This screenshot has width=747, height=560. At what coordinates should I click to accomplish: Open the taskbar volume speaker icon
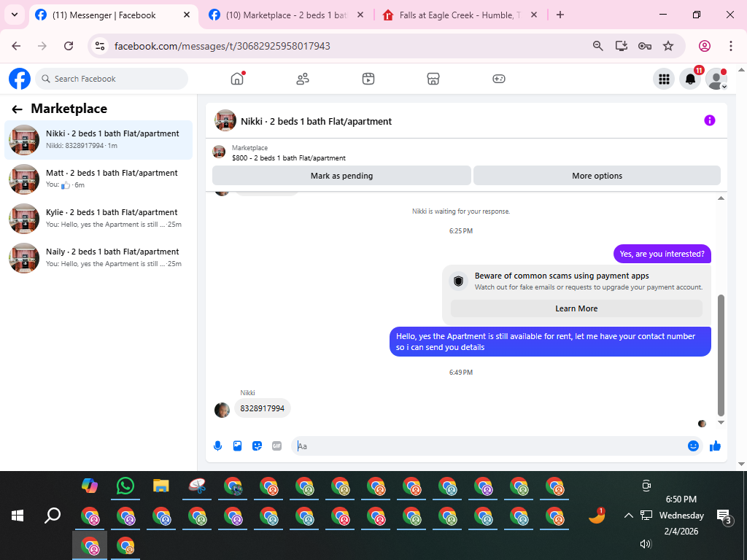[x=646, y=544]
